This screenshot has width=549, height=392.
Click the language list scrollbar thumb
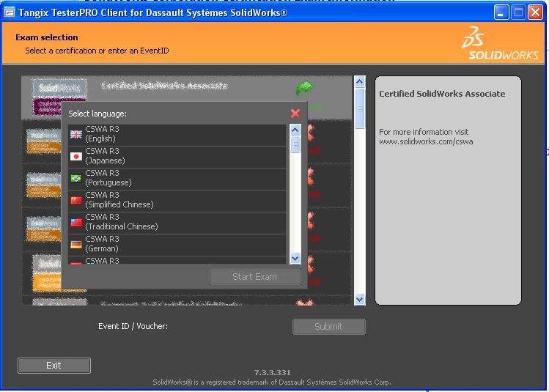coord(295,144)
